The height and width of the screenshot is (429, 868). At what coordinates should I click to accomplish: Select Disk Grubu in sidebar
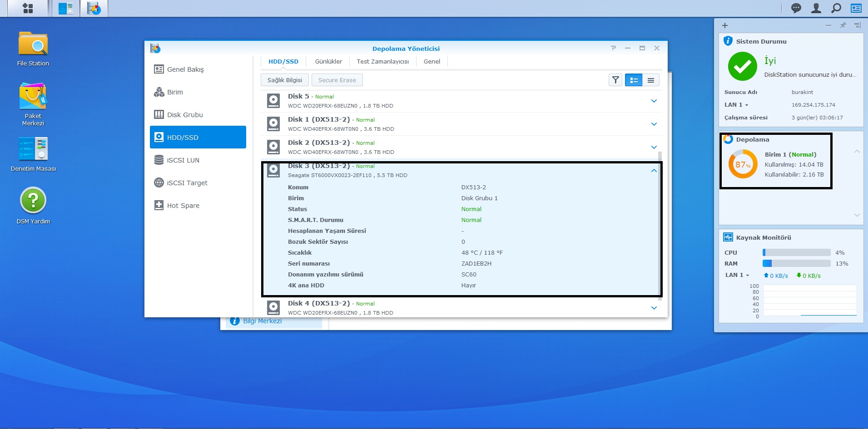tap(185, 115)
